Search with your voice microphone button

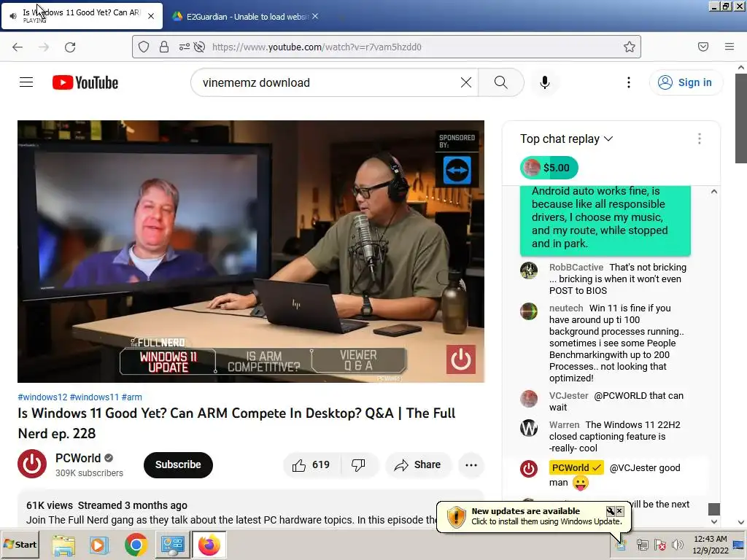[x=545, y=82]
